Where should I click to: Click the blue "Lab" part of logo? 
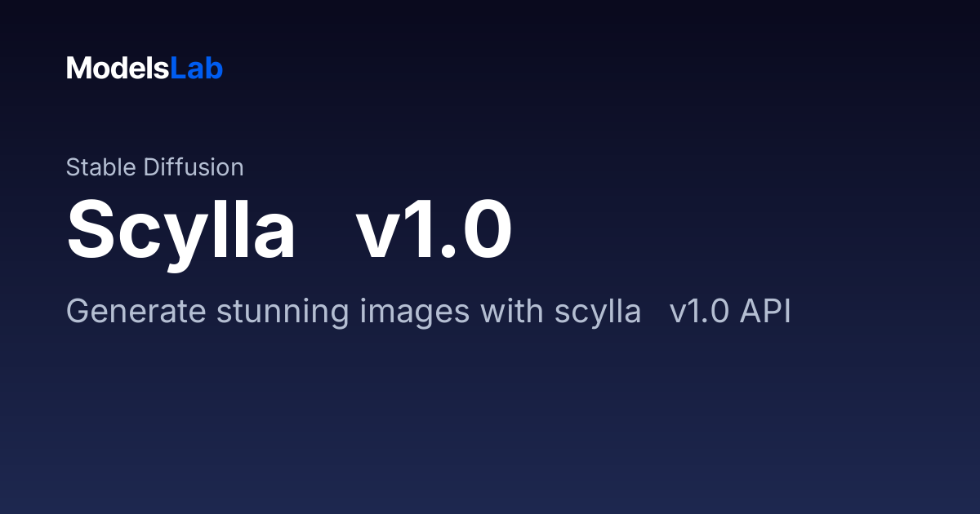(197, 69)
